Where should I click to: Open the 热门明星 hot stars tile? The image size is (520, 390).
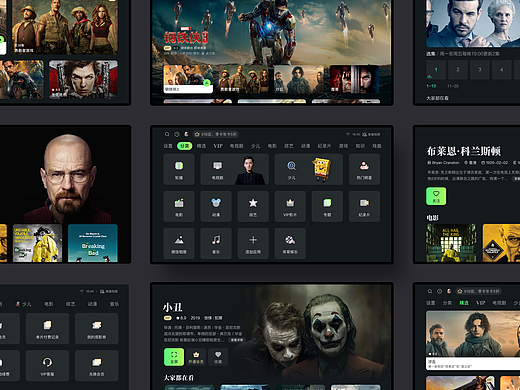pos(364,169)
